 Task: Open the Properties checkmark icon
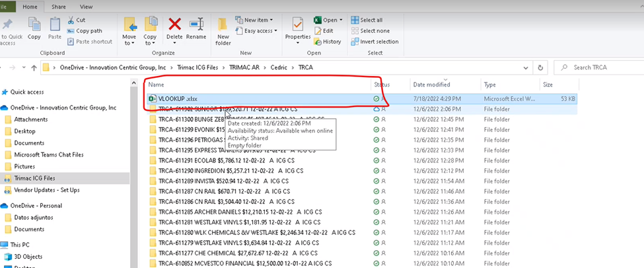point(298,24)
